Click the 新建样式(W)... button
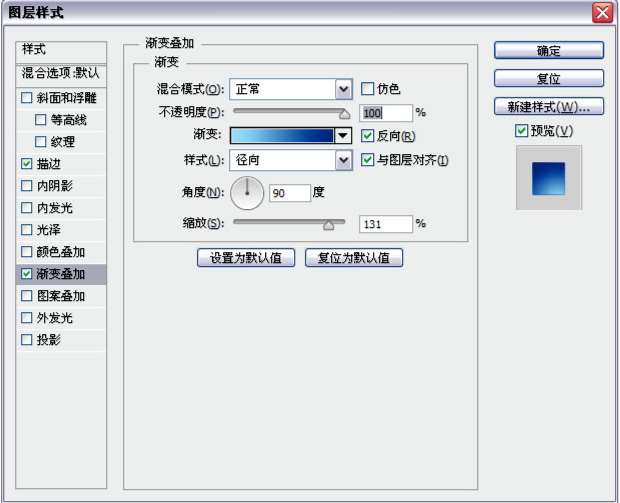This screenshot has width=620, height=503. point(549,107)
